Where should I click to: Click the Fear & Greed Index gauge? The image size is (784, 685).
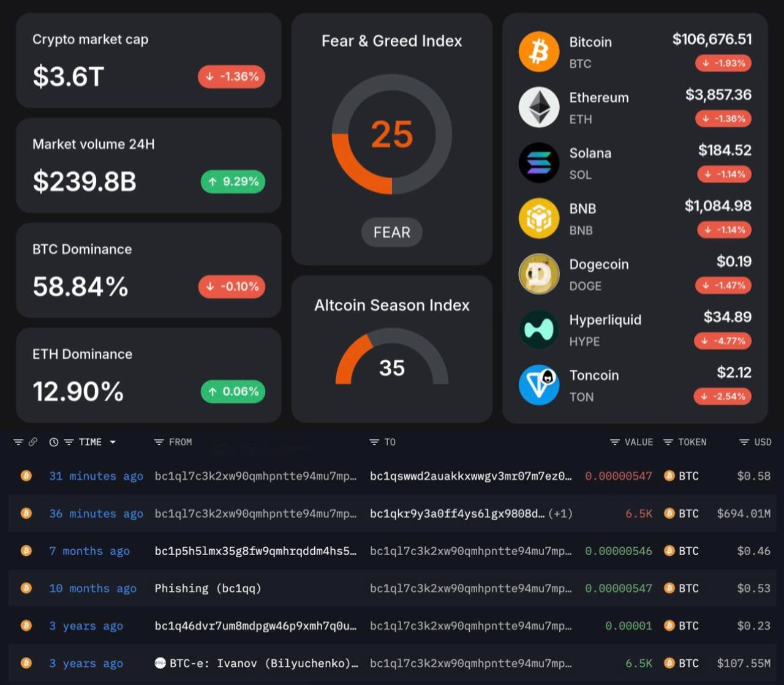pyautogui.click(x=392, y=135)
